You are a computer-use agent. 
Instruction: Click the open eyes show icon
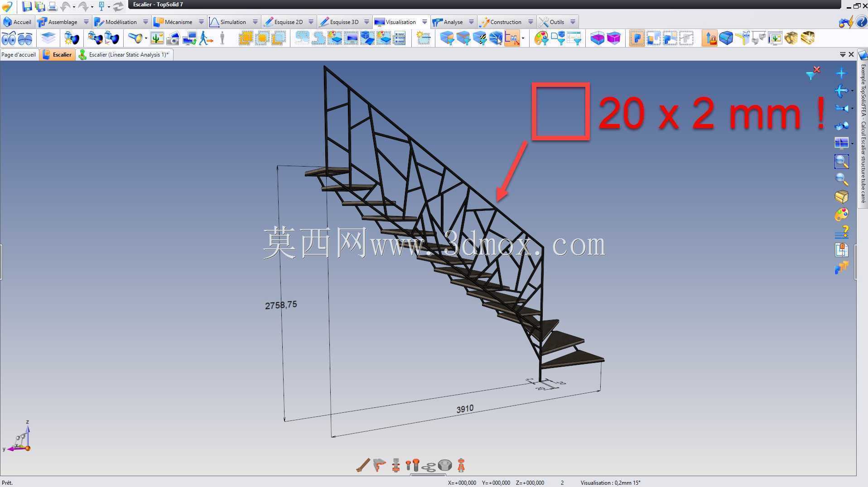(9, 38)
